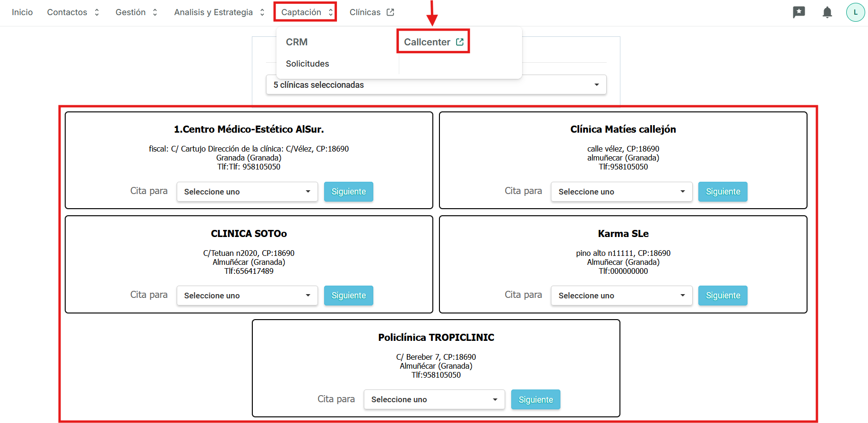Viewport: 868px width, 423px height.
Task: Open Cita para dropdown for Clínica Matíes callejón
Action: (621, 192)
